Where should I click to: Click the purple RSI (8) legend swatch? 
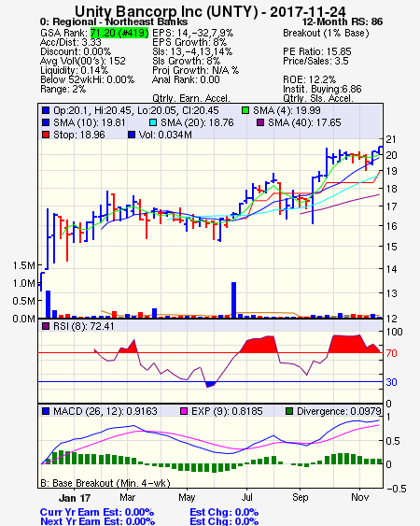(46, 326)
